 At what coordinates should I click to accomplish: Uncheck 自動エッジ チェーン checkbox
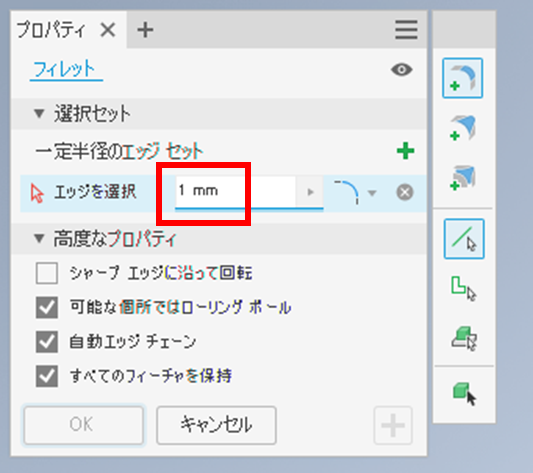[47, 342]
